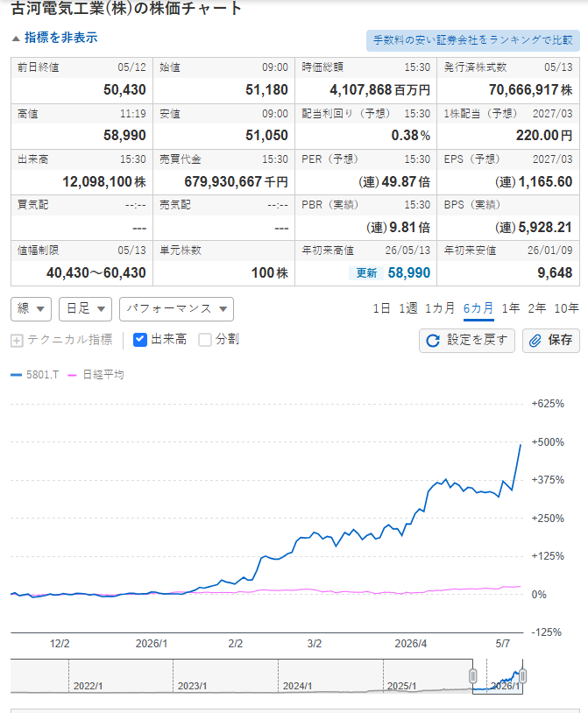Click the 日経平均 legend pink line marker

click(x=72, y=375)
